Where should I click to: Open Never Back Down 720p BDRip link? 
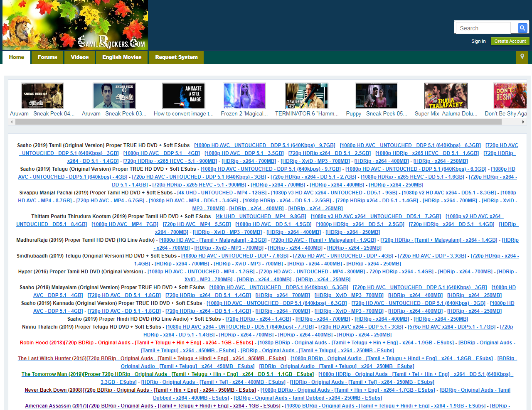tap(140, 390)
